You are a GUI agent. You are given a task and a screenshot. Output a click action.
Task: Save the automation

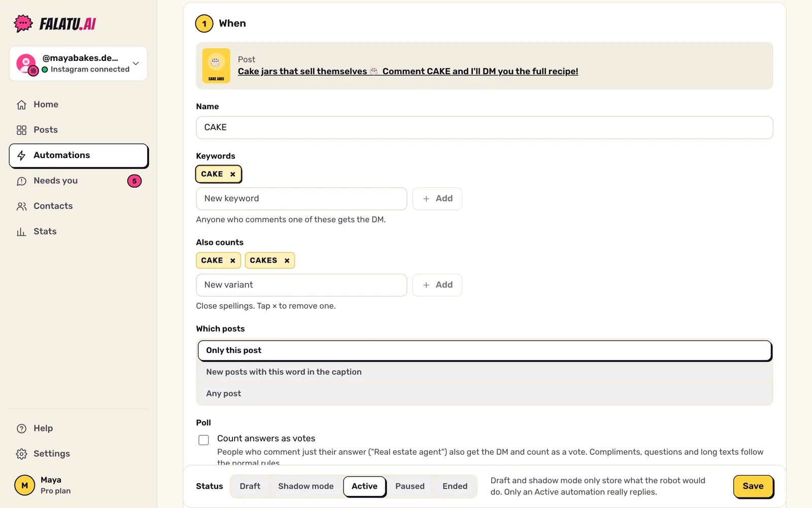[753, 487]
